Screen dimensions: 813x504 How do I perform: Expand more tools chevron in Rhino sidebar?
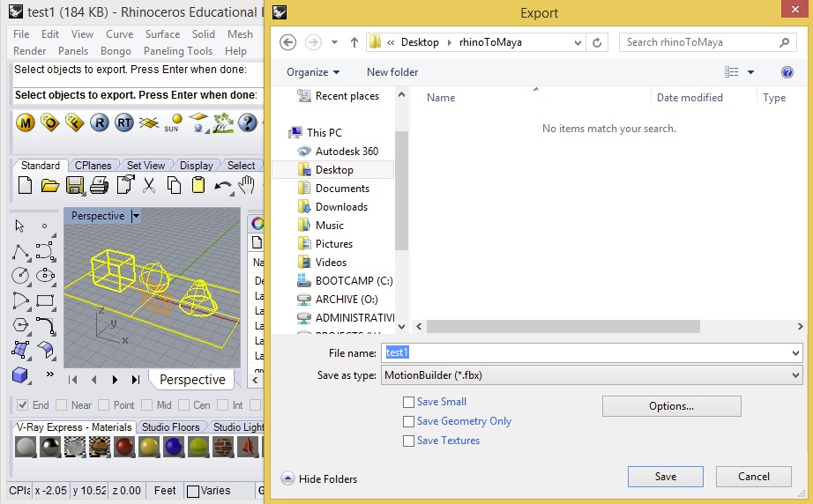point(49,374)
